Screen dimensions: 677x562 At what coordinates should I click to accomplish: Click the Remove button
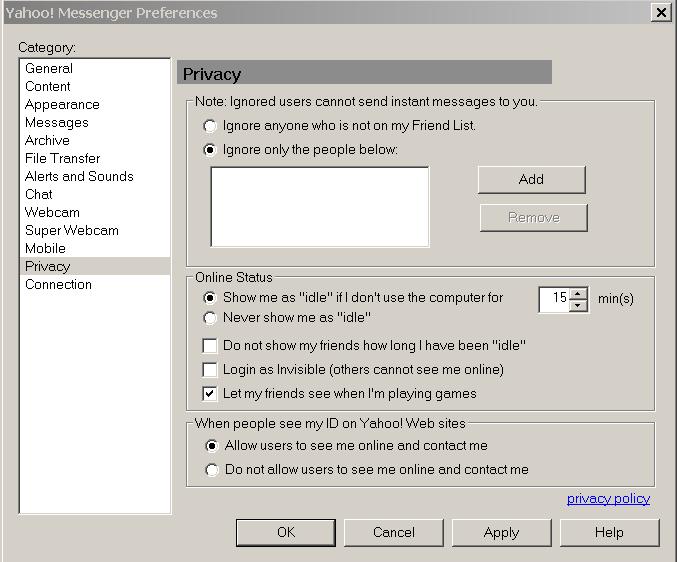pos(534,218)
